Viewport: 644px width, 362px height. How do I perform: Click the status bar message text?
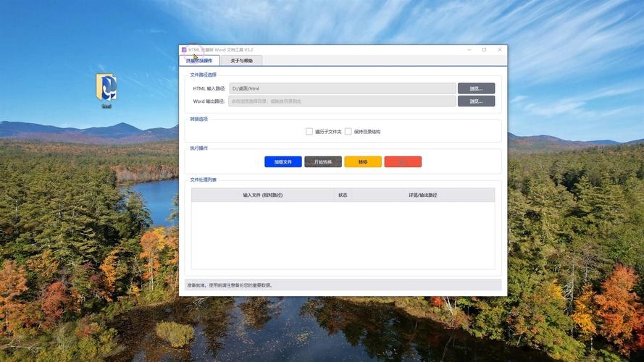[x=230, y=285]
